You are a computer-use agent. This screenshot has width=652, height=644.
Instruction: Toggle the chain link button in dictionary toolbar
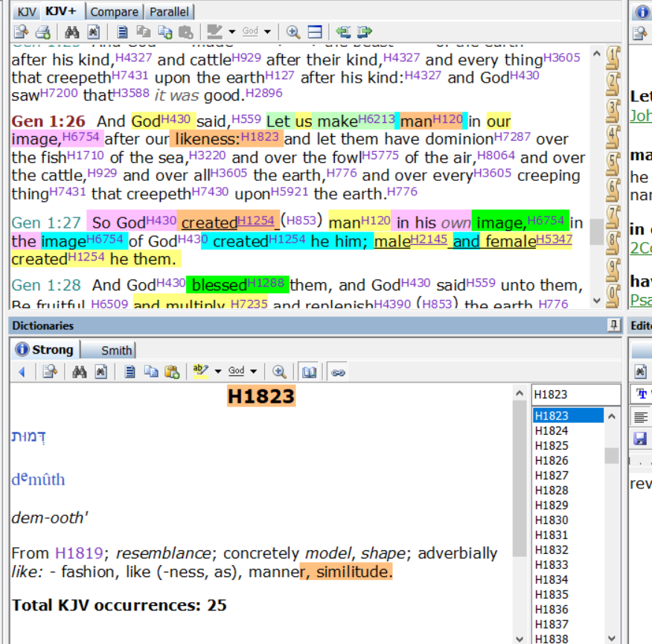[338, 372]
